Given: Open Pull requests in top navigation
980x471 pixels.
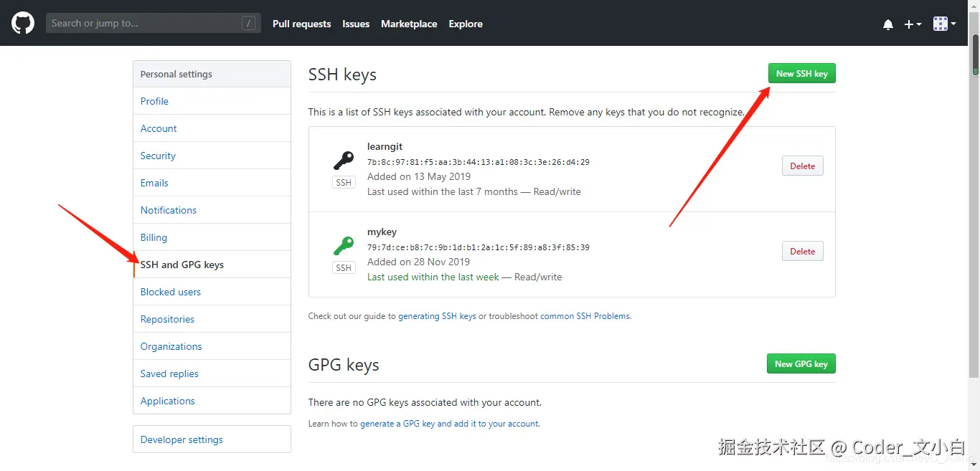Looking at the screenshot, I should coord(302,24).
